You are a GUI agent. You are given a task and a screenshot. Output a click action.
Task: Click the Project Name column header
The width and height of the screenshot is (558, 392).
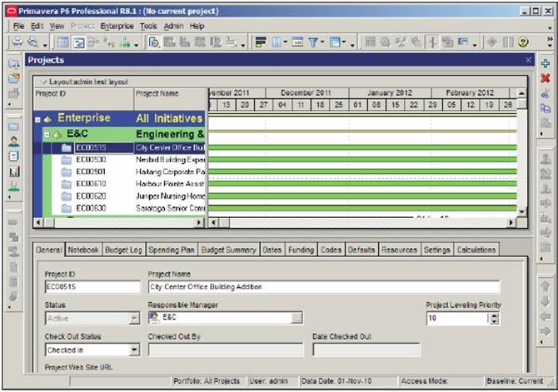pos(169,99)
